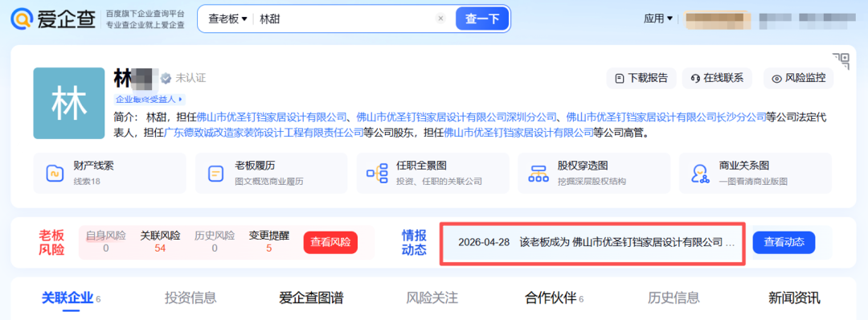Viewport: 868px width, 320px height.
Task: Open the 财产线索 card
Action: [109, 173]
